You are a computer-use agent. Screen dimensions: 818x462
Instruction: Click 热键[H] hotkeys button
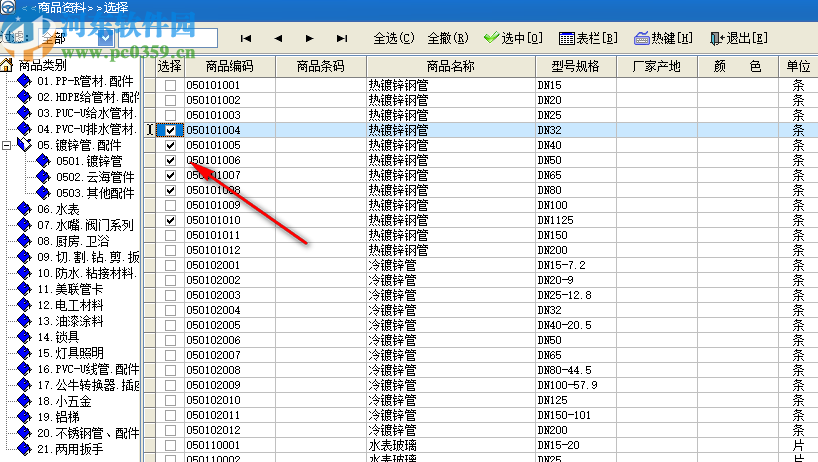[664, 38]
